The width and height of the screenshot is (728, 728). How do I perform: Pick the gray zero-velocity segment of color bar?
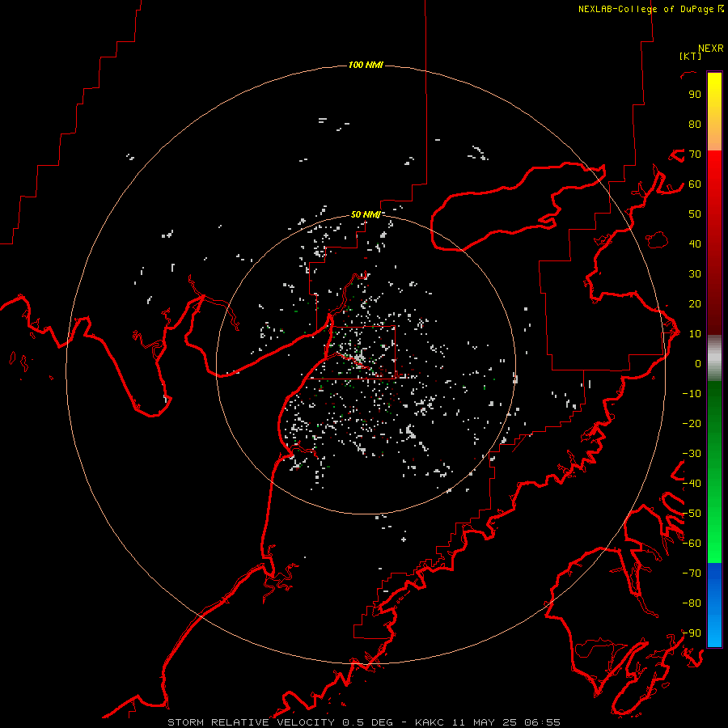[714, 358]
